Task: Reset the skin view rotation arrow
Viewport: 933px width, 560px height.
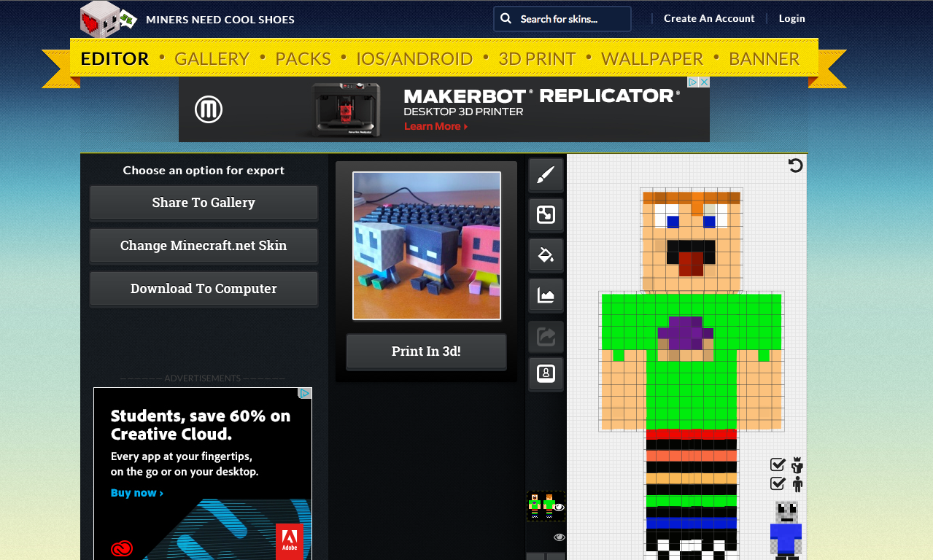Action: coord(796,166)
